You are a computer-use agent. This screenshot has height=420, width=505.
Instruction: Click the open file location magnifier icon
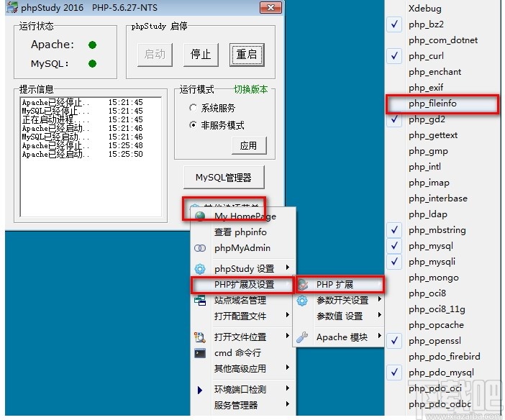tap(200, 337)
